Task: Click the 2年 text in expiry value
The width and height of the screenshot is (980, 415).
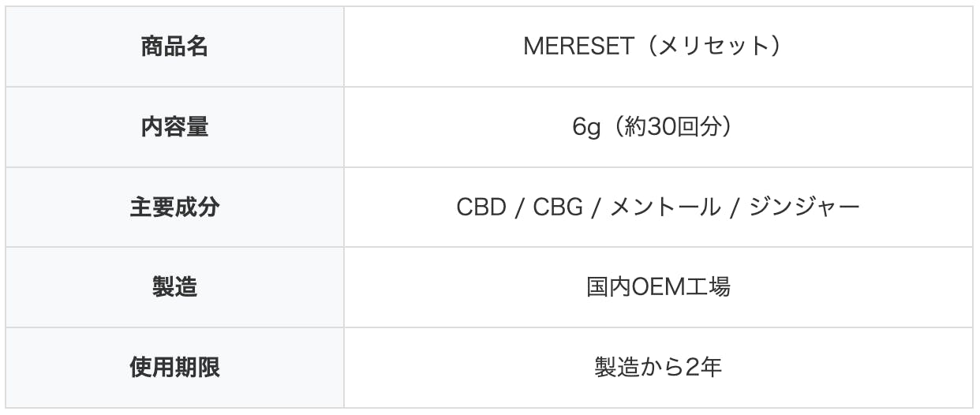Action: (x=707, y=368)
